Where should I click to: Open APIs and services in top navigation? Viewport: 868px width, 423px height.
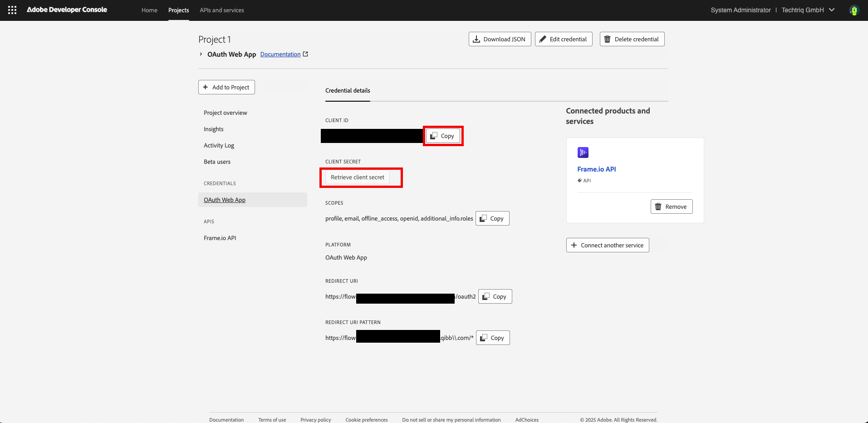click(222, 10)
